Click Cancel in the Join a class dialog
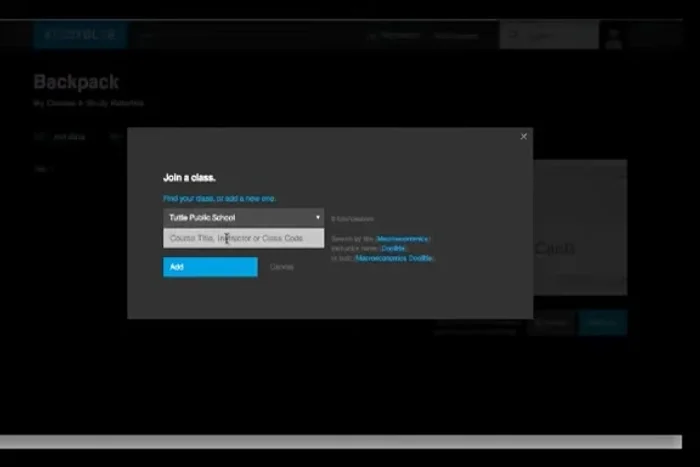700x467 pixels. coord(282,267)
